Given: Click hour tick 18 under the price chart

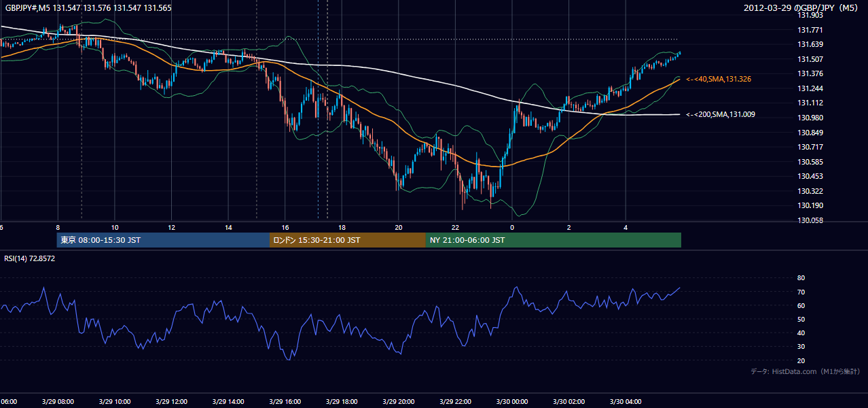Looking at the screenshot, I should point(342,228).
